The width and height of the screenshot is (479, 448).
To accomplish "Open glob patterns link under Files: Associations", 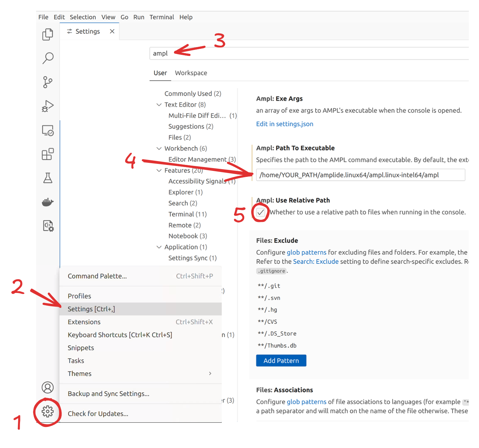I will click(306, 402).
